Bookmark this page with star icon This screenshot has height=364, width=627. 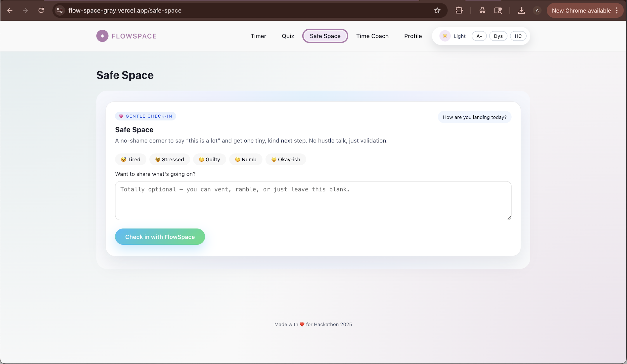click(x=437, y=10)
